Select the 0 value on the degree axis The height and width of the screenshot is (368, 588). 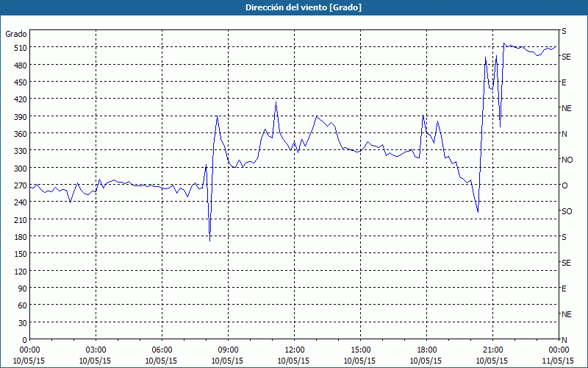pyautogui.click(x=25, y=340)
